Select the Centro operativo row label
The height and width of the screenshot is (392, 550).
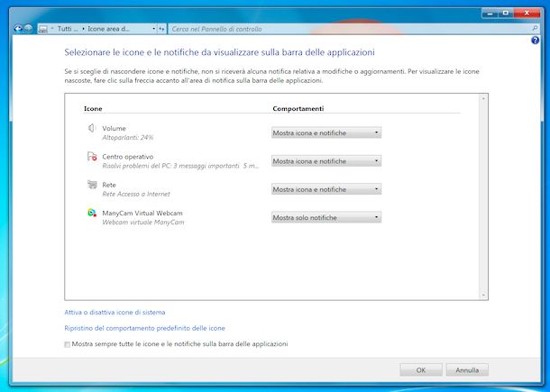point(128,157)
